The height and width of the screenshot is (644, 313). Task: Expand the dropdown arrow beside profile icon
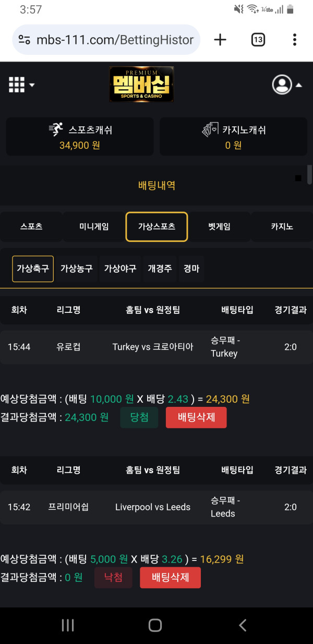pos(299,85)
